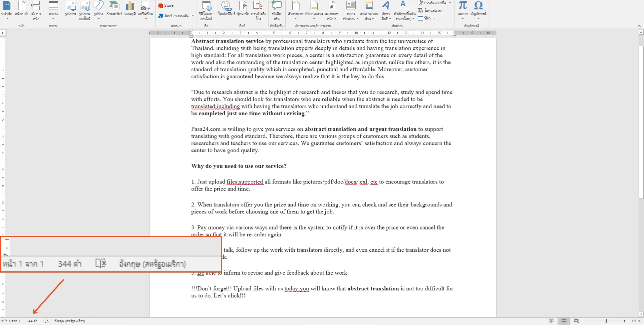Add a signature line (บรรทัดลายเซ็น)
Viewport: 644px width, 325px height.
pos(432,3)
